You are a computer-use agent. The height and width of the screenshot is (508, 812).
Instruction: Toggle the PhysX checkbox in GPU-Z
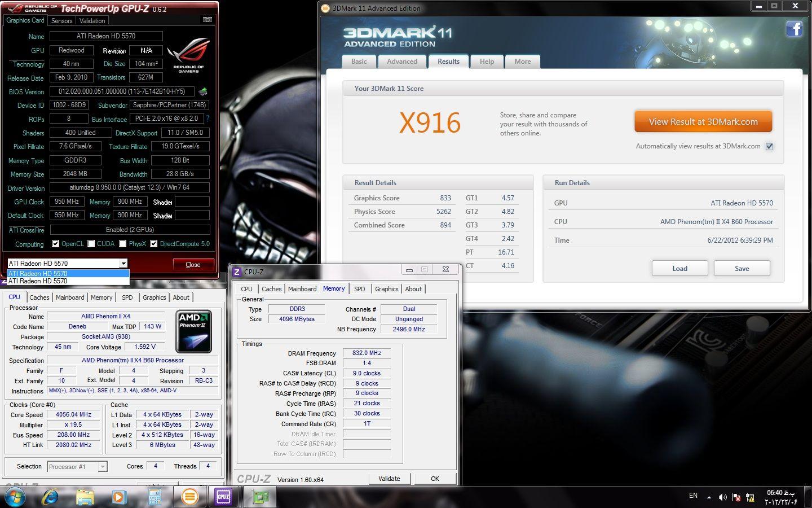coord(123,244)
